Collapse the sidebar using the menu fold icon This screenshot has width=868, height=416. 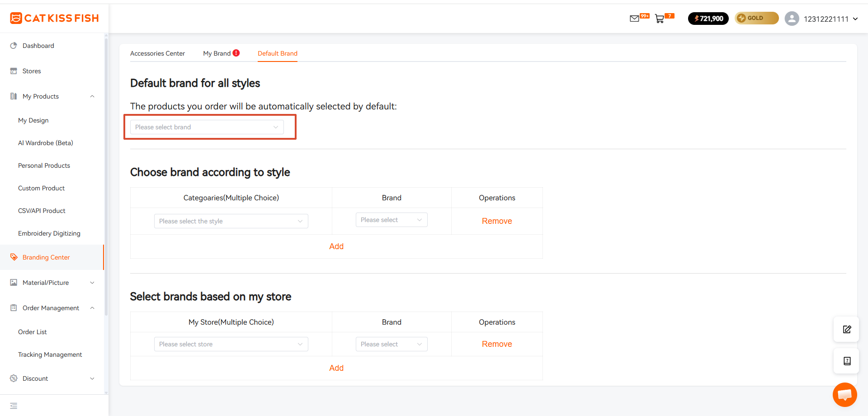(x=14, y=406)
